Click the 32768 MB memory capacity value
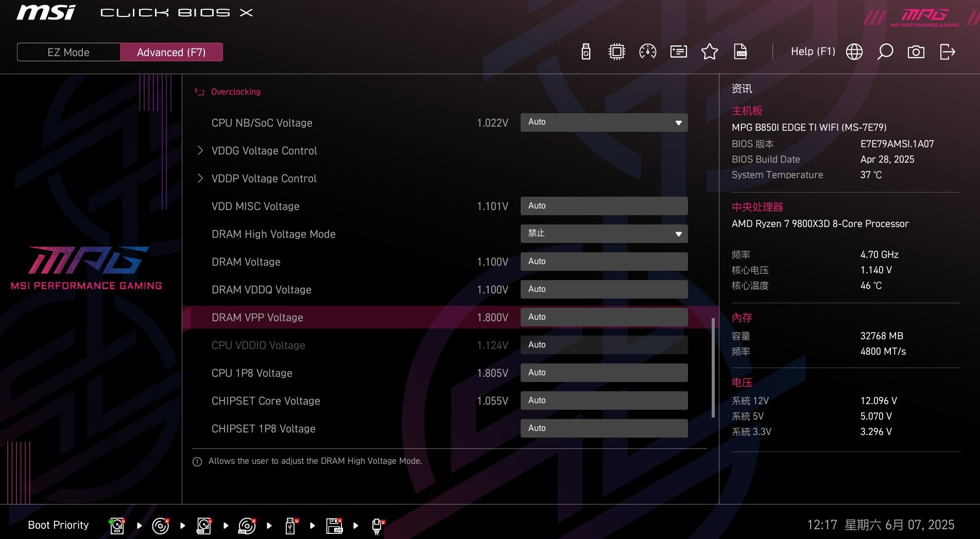Screen dimensions: 980x539 pyautogui.click(x=882, y=336)
